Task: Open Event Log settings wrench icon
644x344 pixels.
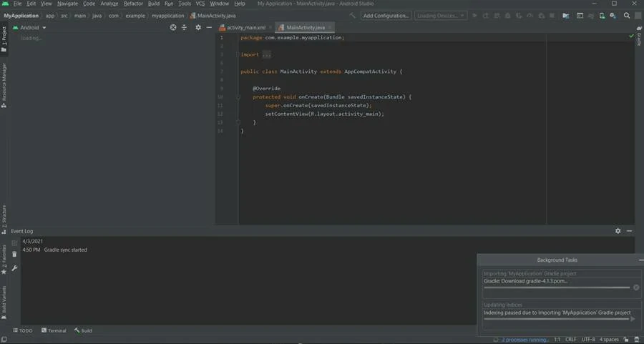Action: 14,268
